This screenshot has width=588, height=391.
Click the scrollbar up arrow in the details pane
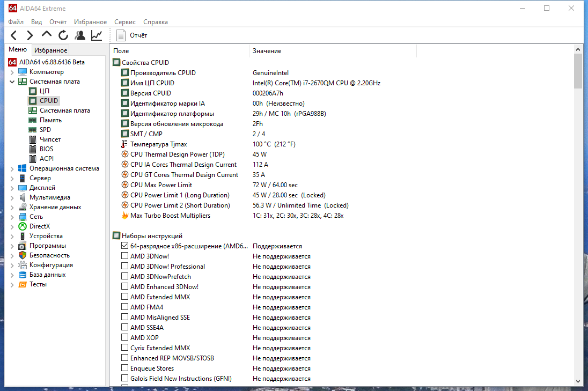[577, 49]
